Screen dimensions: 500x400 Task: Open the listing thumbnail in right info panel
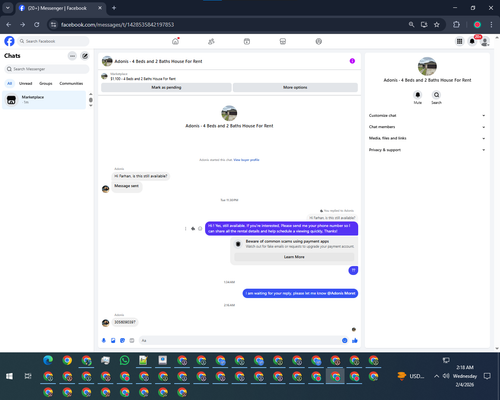[427, 66]
